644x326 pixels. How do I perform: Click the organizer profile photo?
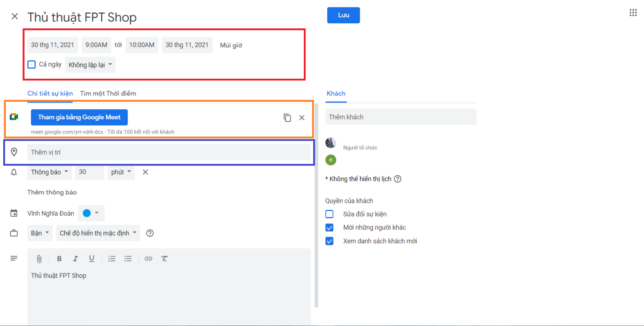pos(331,143)
